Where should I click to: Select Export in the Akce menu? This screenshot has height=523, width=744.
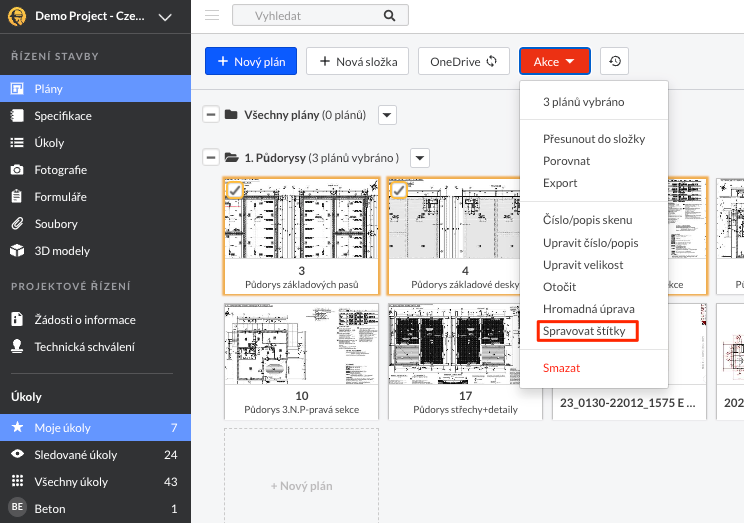pos(560,183)
